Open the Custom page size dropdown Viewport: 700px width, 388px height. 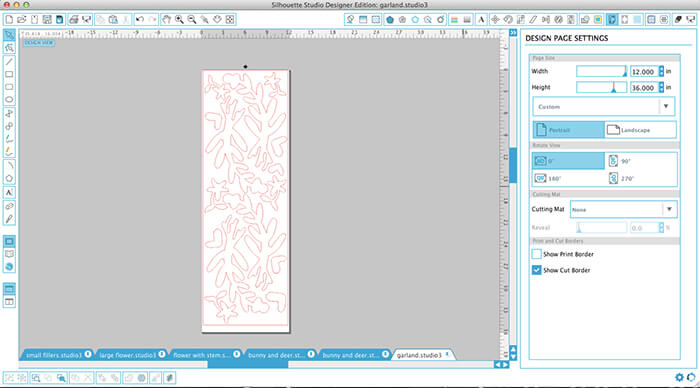click(x=604, y=107)
